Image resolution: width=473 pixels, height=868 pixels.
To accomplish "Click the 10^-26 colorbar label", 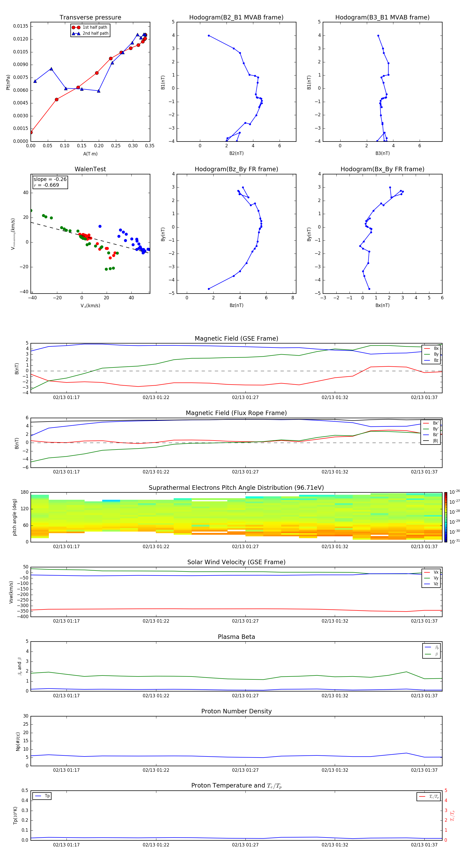I will 455,492.
